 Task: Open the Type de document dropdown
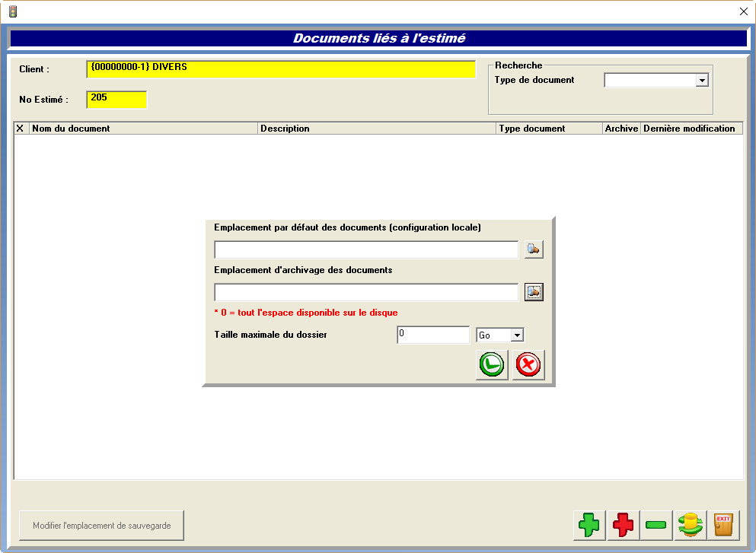coord(702,81)
